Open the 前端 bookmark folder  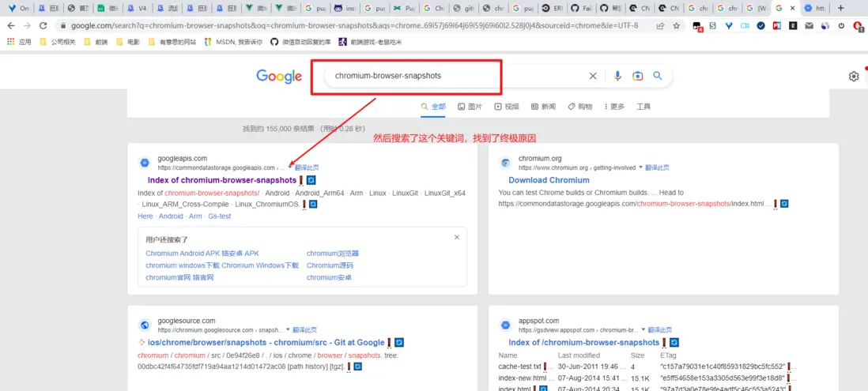[96, 42]
